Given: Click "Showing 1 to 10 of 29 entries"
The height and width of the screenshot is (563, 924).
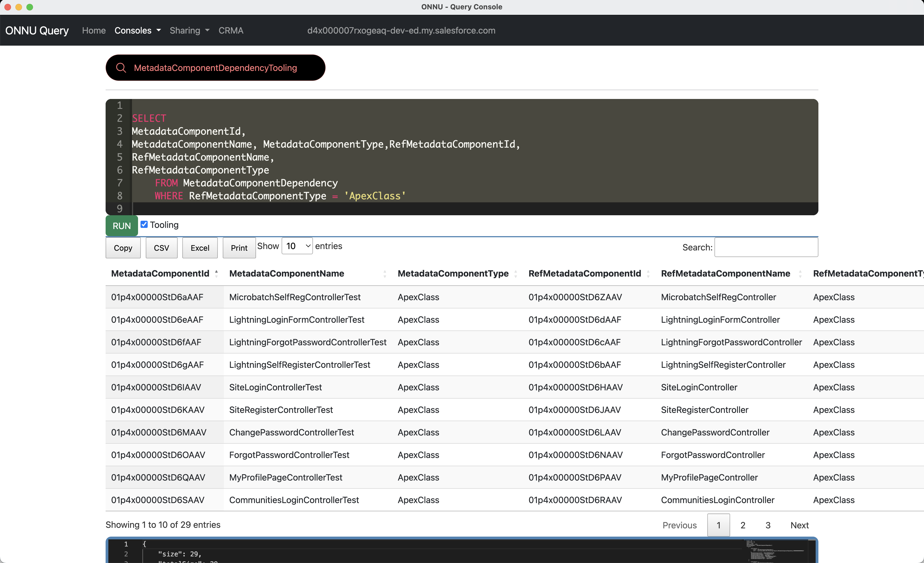Looking at the screenshot, I should 163,525.
